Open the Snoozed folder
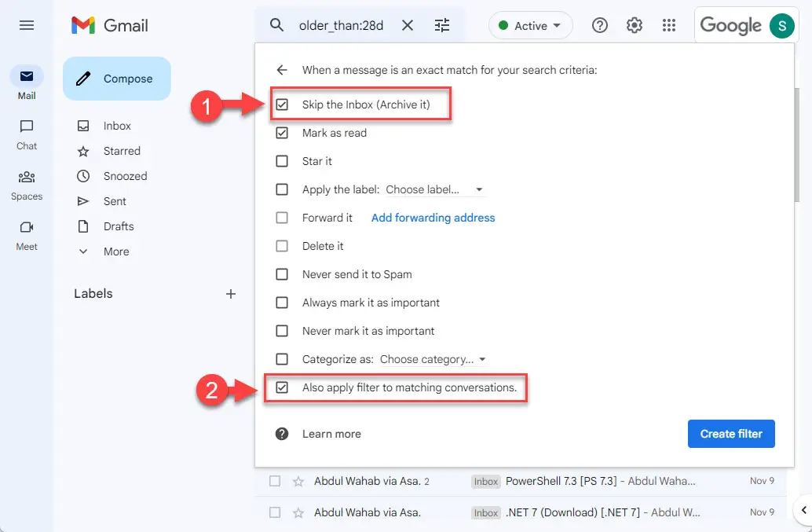 tap(125, 176)
